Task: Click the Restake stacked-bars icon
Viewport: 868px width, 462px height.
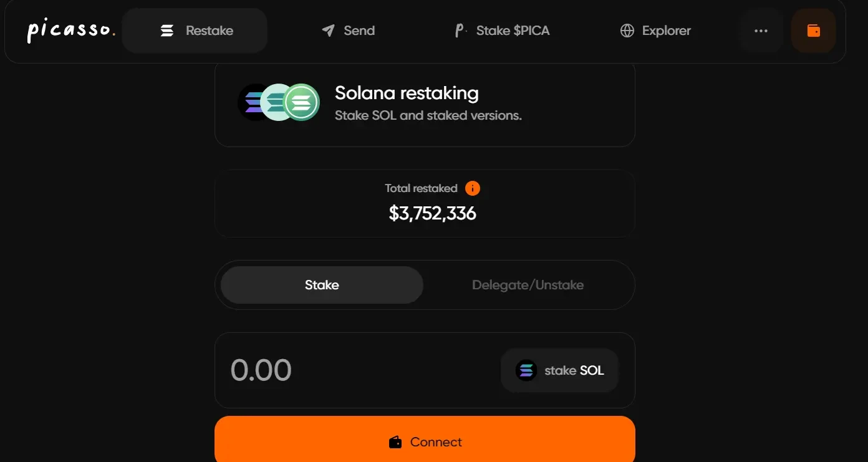Action: [x=167, y=31]
